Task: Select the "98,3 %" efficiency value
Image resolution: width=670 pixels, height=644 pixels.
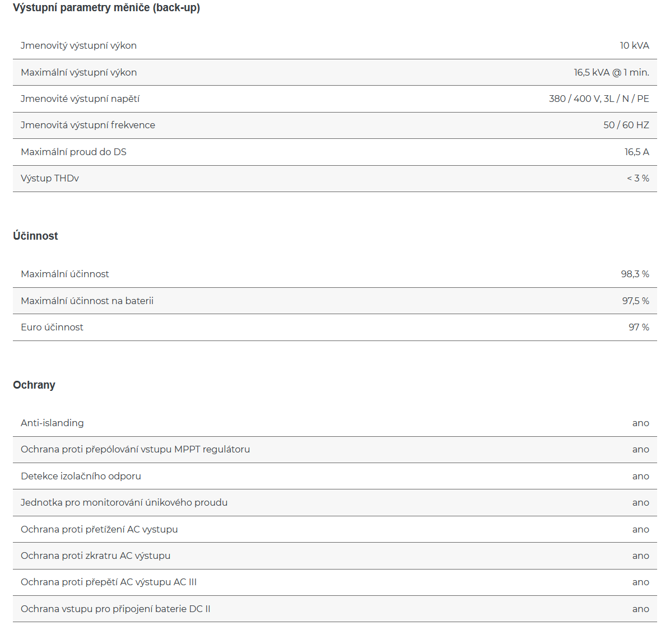Action: (x=635, y=274)
